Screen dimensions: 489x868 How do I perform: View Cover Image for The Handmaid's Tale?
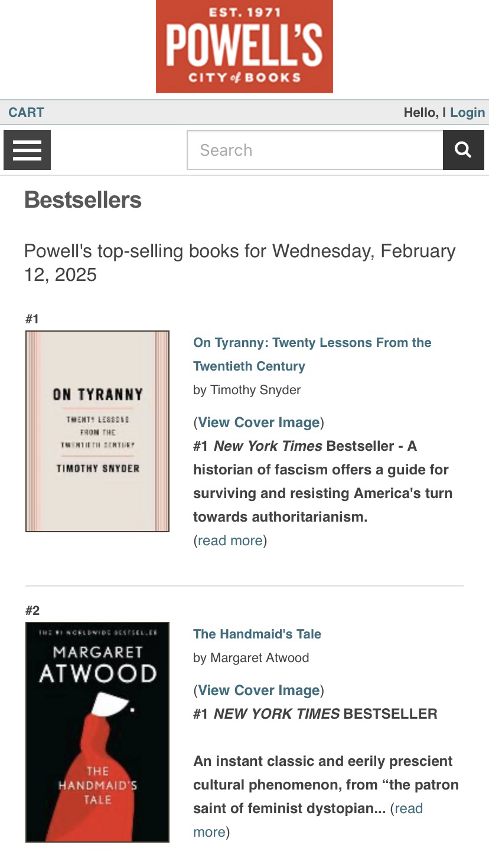click(x=259, y=690)
